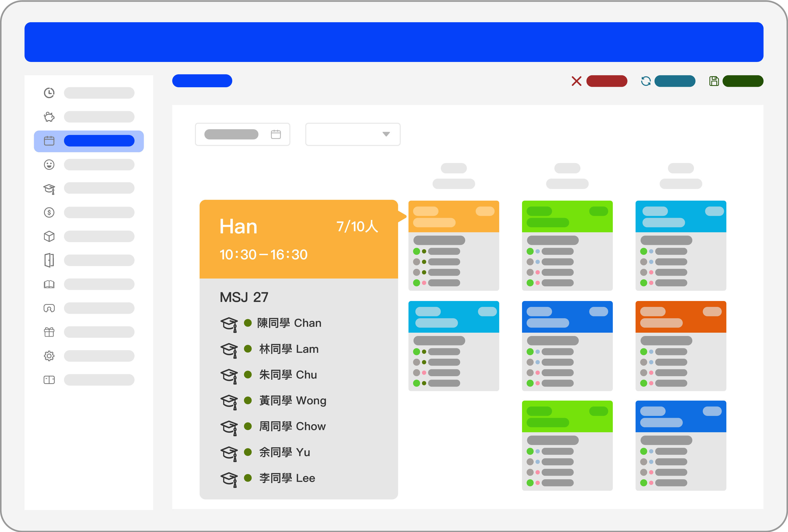Open the smiley face sidebar item
The width and height of the screenshot is (788, 532).
click(x=49, y=165)
